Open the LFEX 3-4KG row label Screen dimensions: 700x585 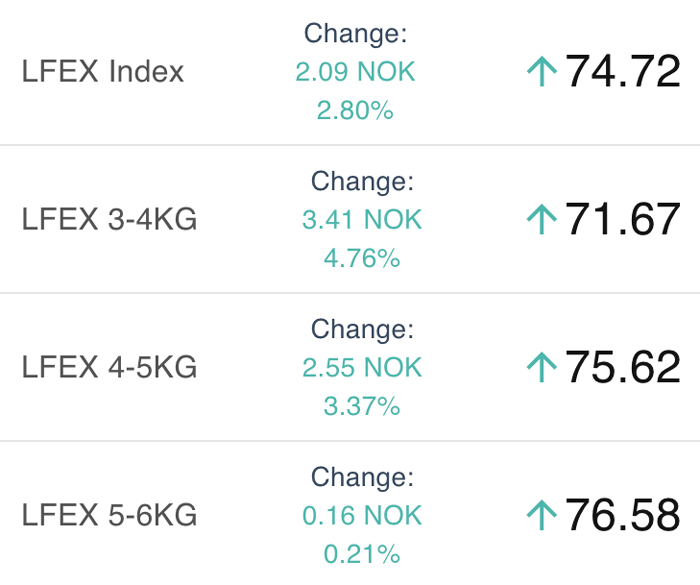[109, 219]
